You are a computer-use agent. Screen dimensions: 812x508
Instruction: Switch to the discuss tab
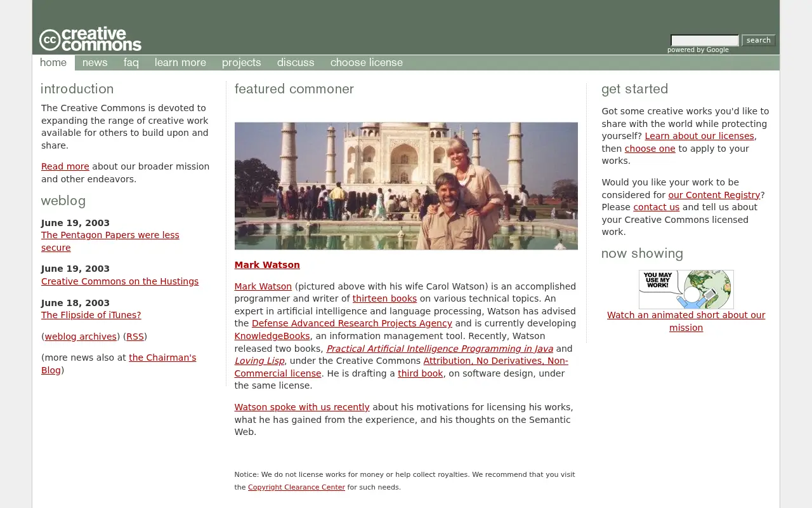[296, 63]
